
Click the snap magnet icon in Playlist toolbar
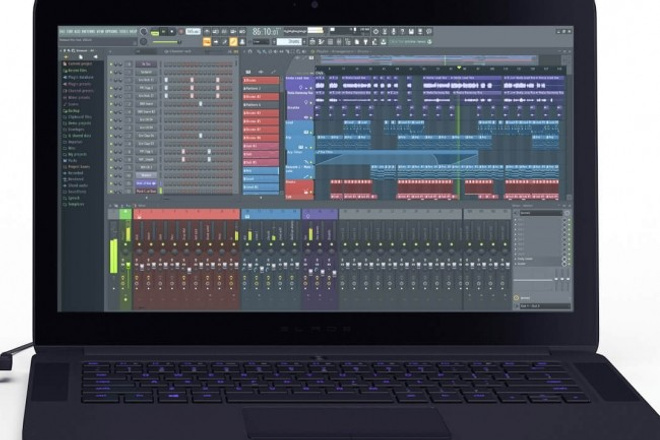(250, 51)
